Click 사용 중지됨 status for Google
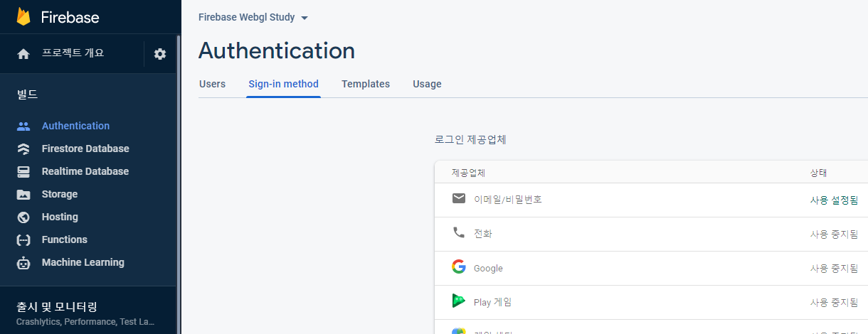This screenshot has height=334, width=868. [834, 269]
